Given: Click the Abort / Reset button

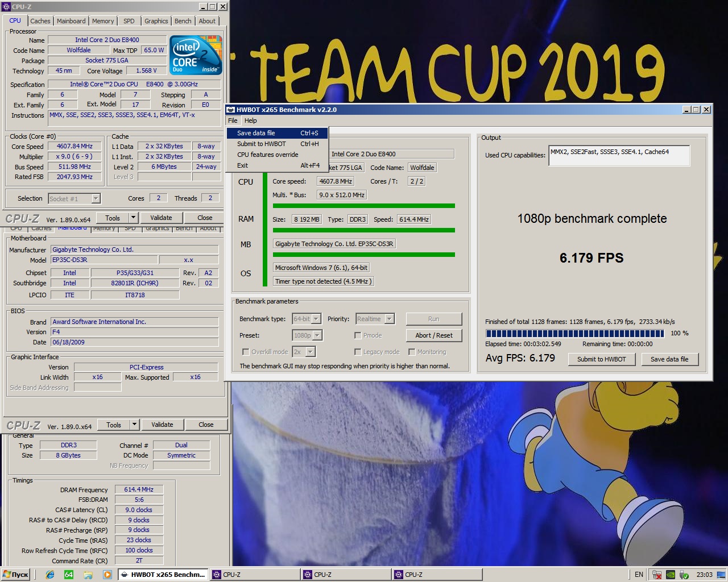Looking at the screenshot, I should pyautogui.click(x=434, y=335).
